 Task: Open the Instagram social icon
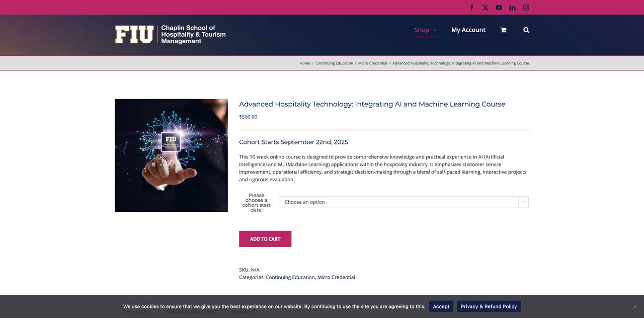click(x=526, y=8)
